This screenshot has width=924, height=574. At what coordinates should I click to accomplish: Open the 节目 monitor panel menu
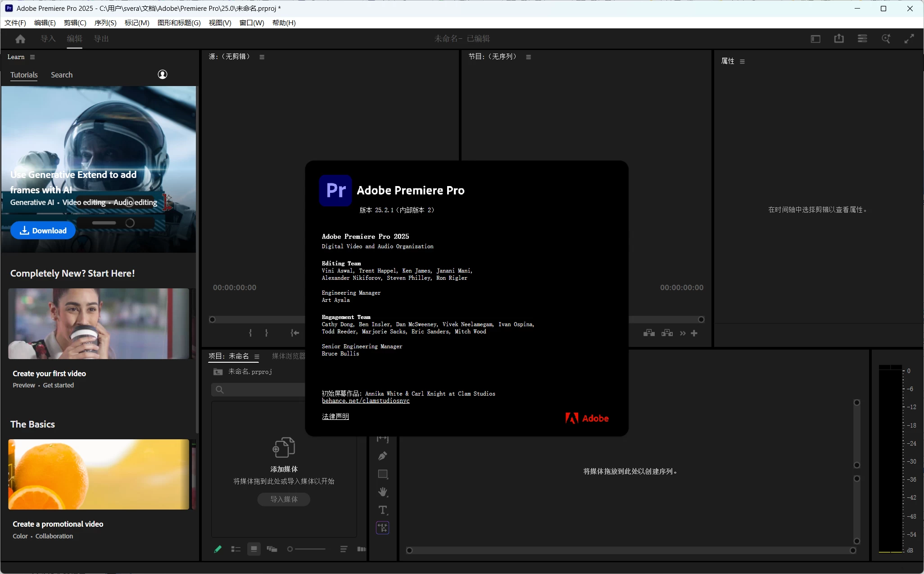click(529, 57)
